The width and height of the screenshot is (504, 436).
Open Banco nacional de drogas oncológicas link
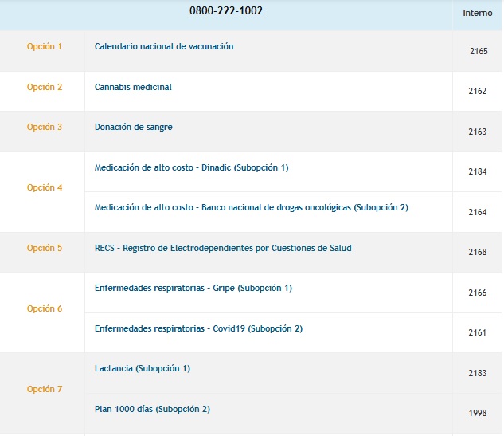pyautogui.click(x=252, y=207)
